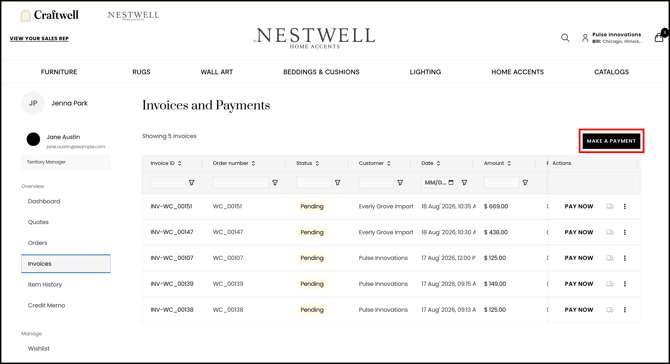Go to Dashboard in the sidebar
The width and height of the screenshot is (670, 364).
pyautogui.click(x=44, y=201)
